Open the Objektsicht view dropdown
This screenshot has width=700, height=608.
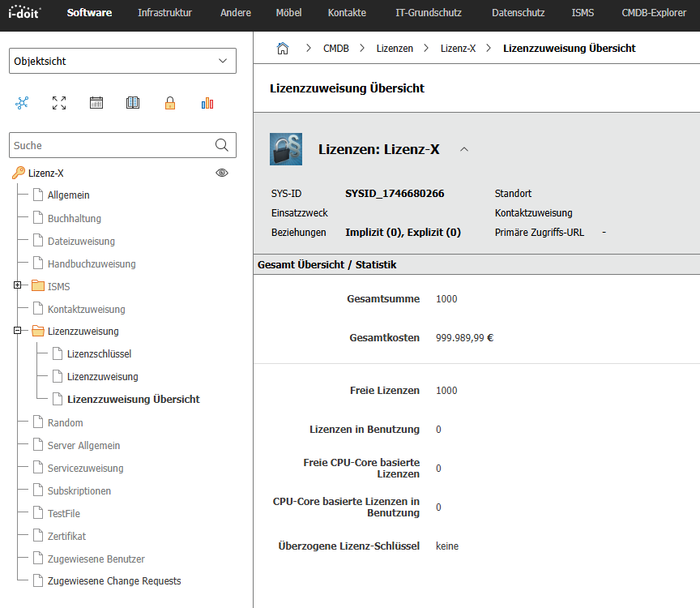(122, 61)
